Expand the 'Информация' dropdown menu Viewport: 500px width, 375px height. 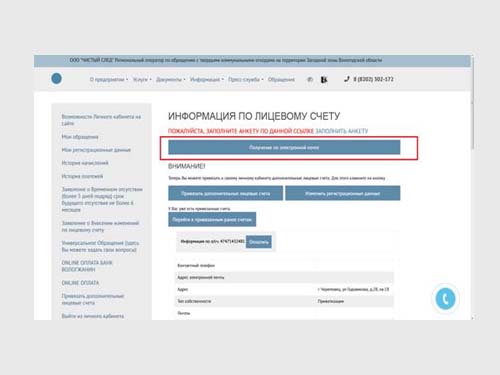207,80
